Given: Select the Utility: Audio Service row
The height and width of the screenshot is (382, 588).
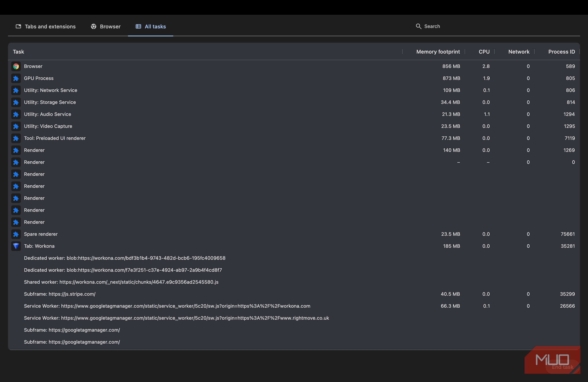Looking at the screenshot, I should point(294,114).
